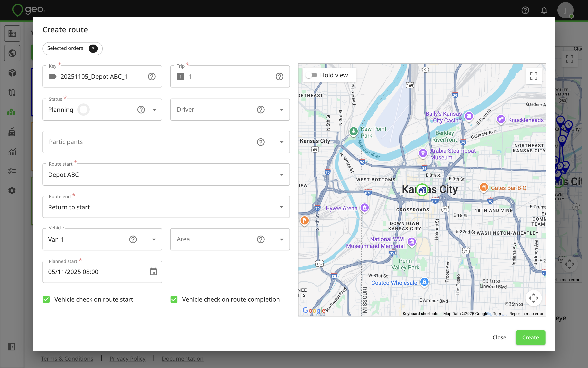Click the depot home marker on map
Viewport: 588px width, 368px height.
422,190
